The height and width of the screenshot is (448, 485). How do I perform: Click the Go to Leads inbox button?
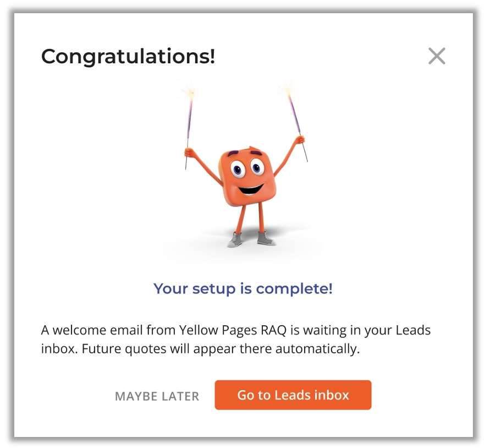coord(293,395)
